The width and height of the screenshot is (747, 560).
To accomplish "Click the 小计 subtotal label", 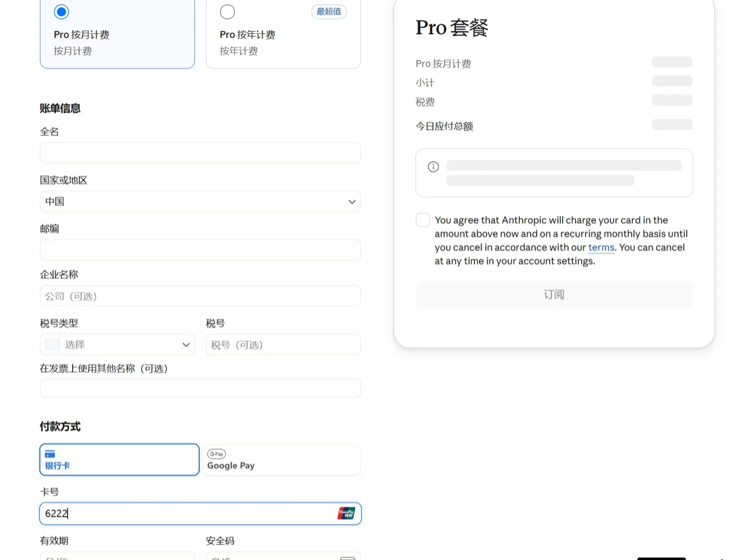I will (425, 82).
